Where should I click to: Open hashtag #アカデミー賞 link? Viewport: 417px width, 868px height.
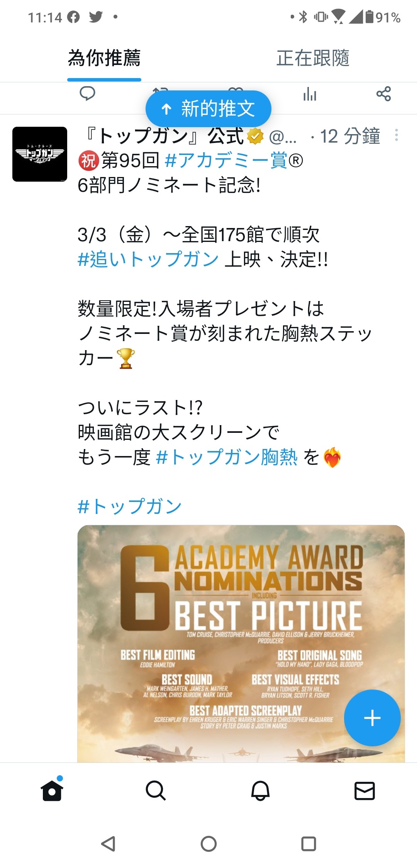coord(226,160)
